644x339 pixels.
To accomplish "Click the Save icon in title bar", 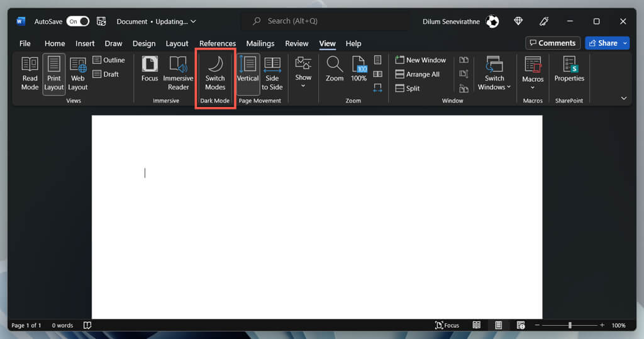I will [101, 21].
